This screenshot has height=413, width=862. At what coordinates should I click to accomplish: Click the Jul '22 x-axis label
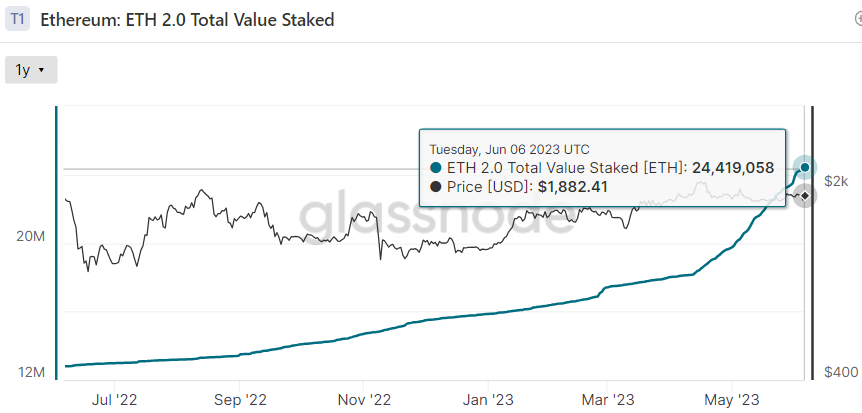coord(115,398)
